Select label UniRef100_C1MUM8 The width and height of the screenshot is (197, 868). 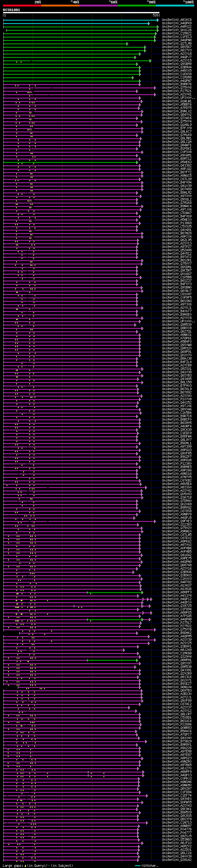(x=176, y=77)
